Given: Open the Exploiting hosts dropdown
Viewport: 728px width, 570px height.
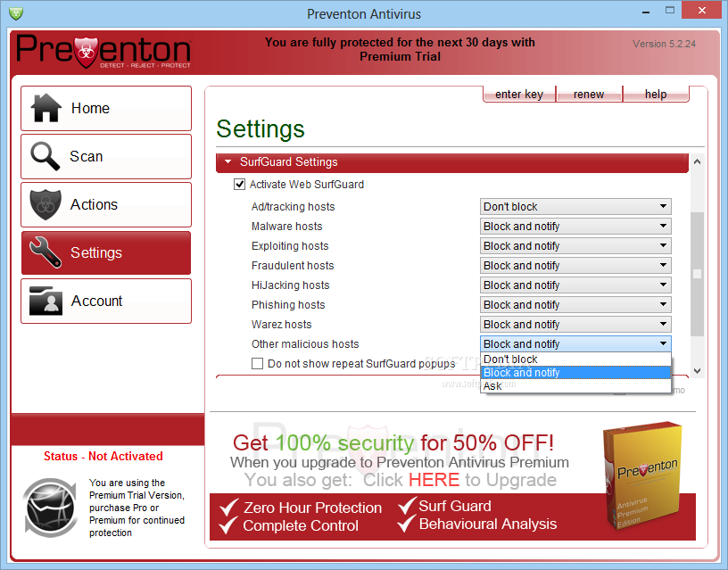Looking at the screenshot, I should click(575, 245).
